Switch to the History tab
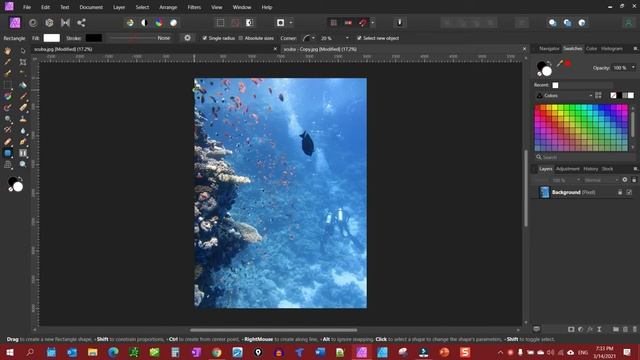Image resolution: width=640 pixels, height=360 pixels. [591, 169]
